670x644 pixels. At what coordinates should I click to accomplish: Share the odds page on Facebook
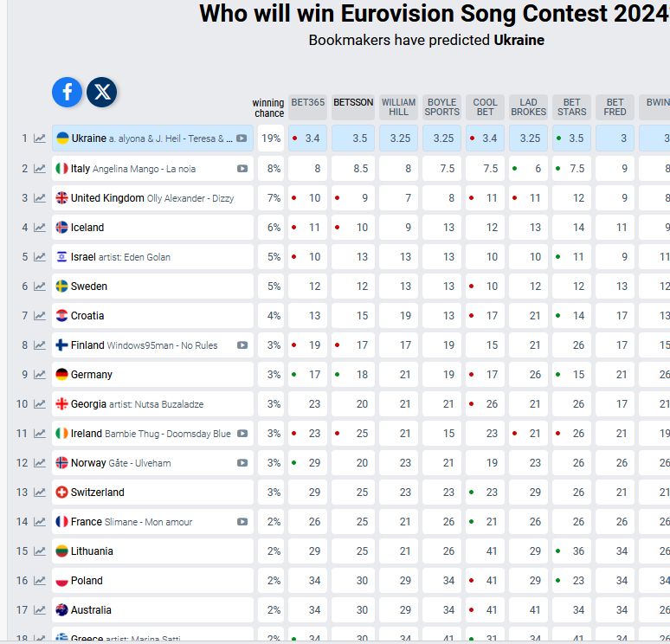pos(67,92)
